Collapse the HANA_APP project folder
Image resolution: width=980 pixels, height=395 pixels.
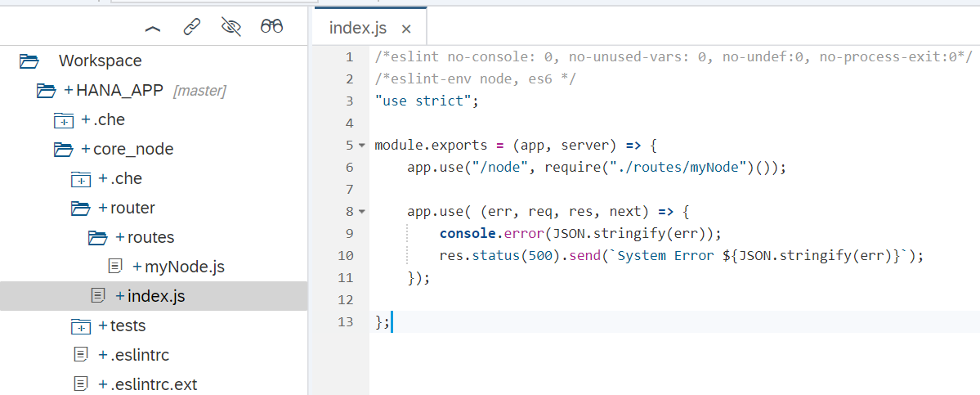click(x=47, y=91)
